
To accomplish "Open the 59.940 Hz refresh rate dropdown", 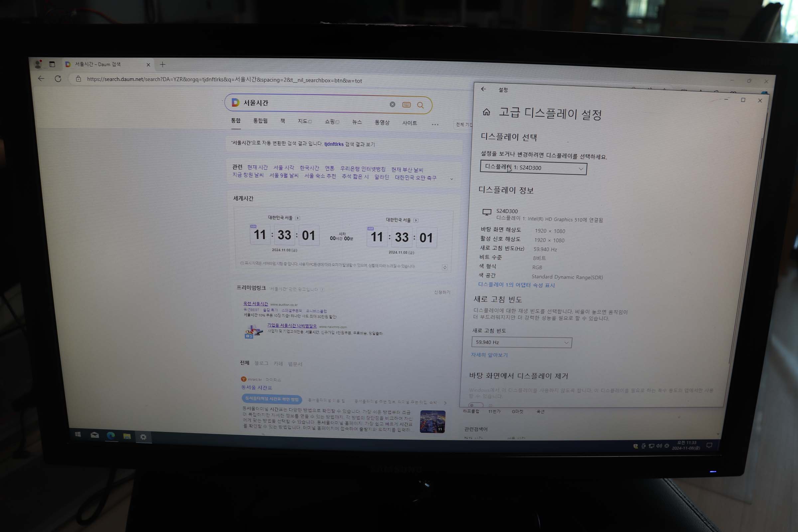I will click(521, 342).
